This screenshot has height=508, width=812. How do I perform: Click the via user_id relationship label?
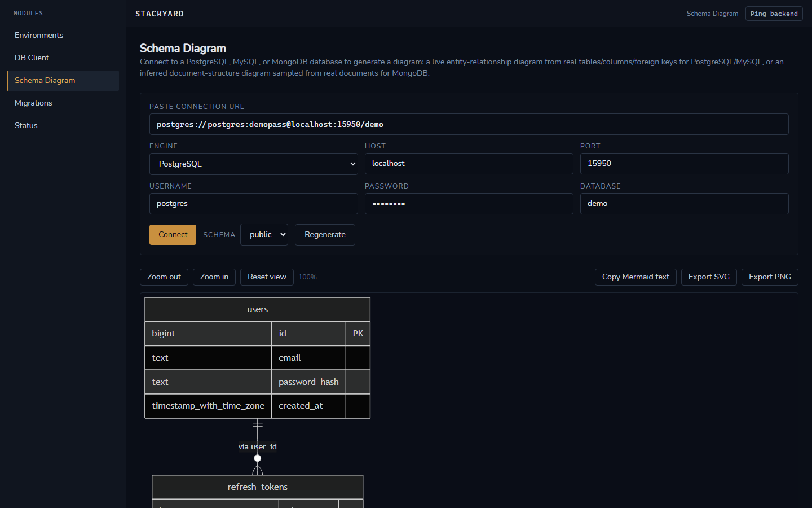click(257, 446)
